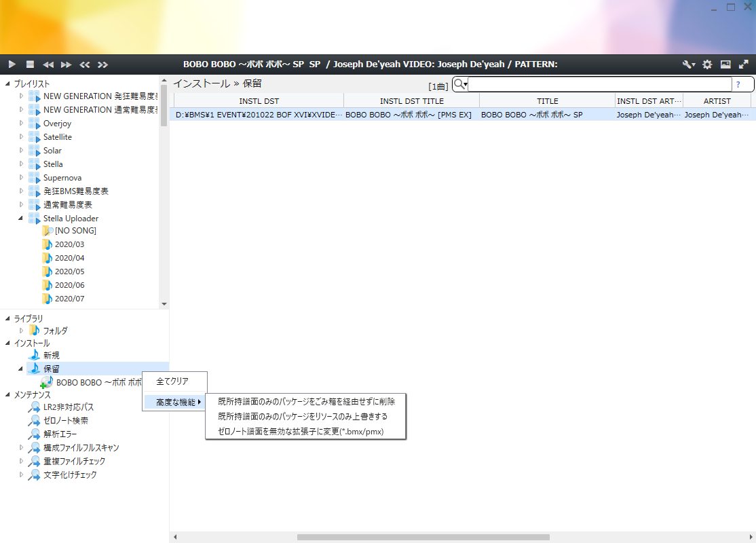Open the 2020/06 folder
This screenshot has height=543, width=756.
69,285
